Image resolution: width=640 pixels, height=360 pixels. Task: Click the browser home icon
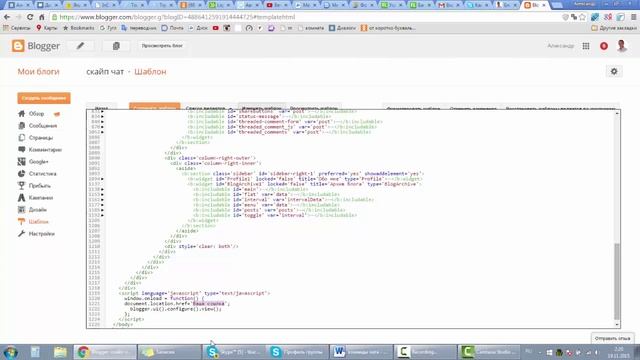coord(41,17)
